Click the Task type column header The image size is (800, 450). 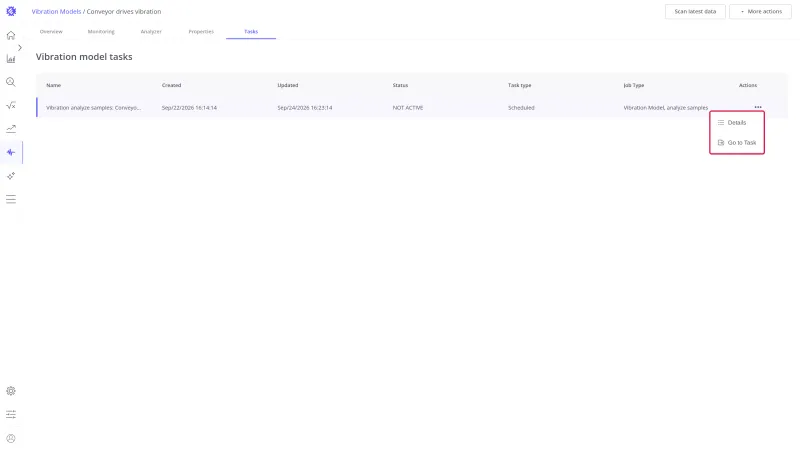[x=519, y=85]
